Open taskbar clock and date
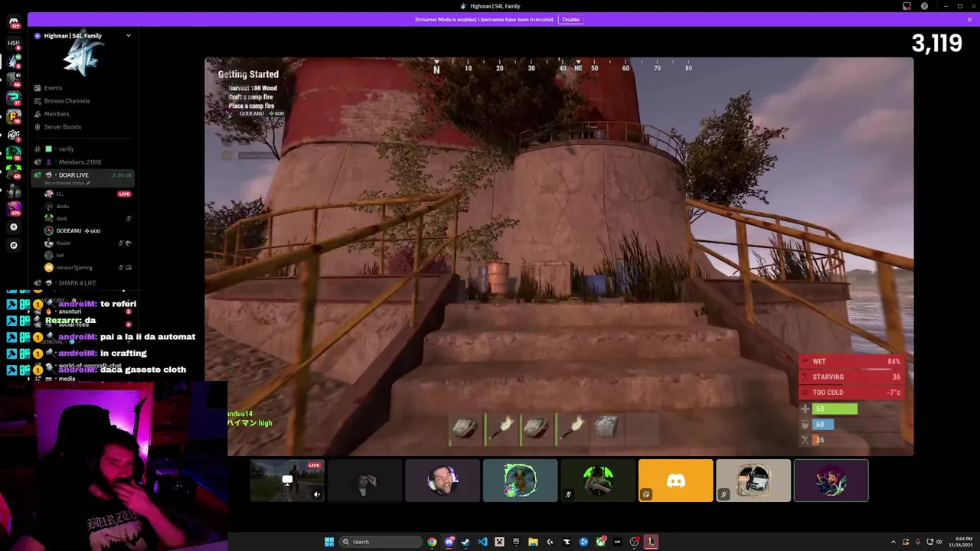980x551 pixels. click(x=960, y=542)
